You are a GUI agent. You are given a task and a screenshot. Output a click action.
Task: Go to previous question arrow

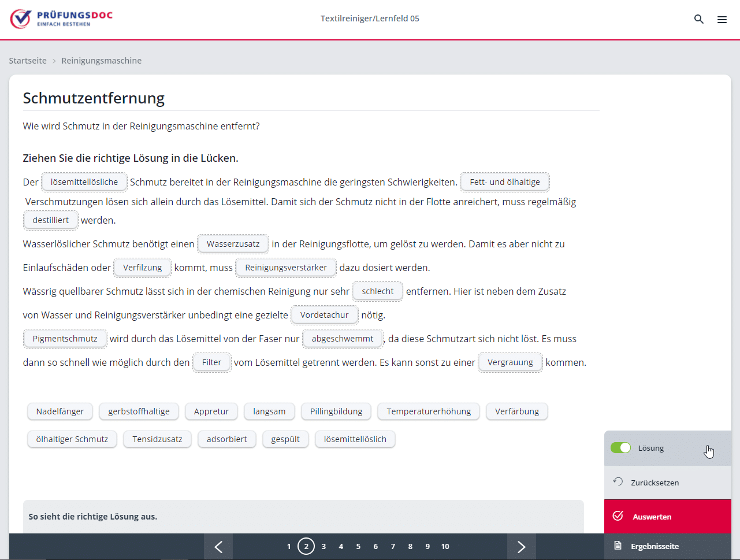pos(218,547)
